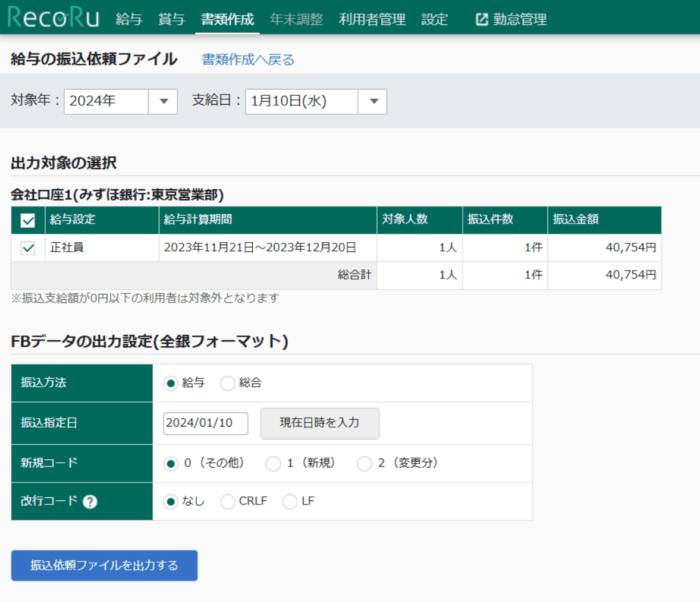Open the 勤怠管理 external link icon
This screenshot has width=700, height=602.
point(482,19)
